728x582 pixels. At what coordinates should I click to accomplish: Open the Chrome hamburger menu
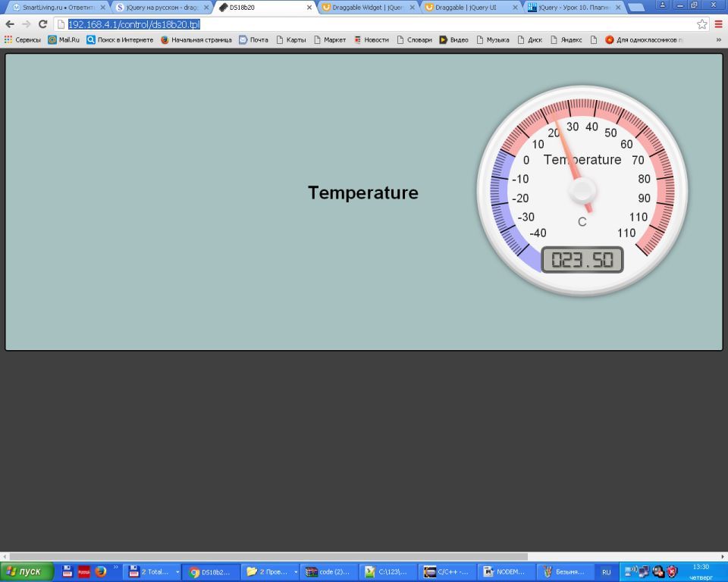pyautogui.click(x=718, y=24)
